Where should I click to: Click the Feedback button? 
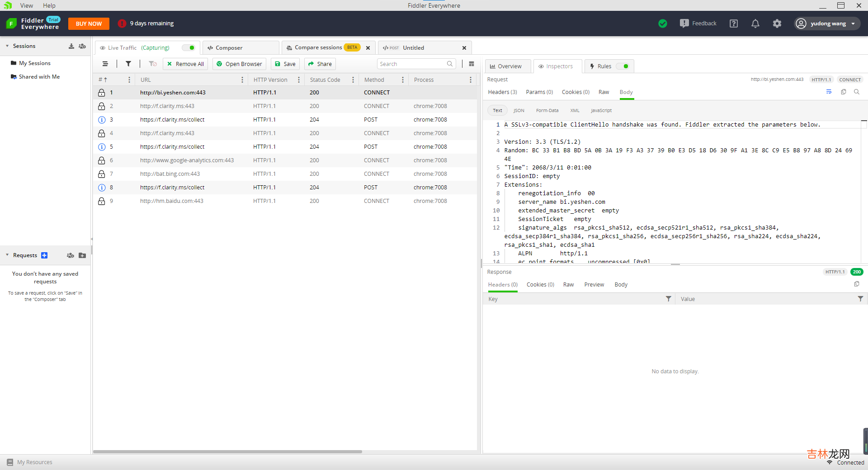(x=698, y=23)
